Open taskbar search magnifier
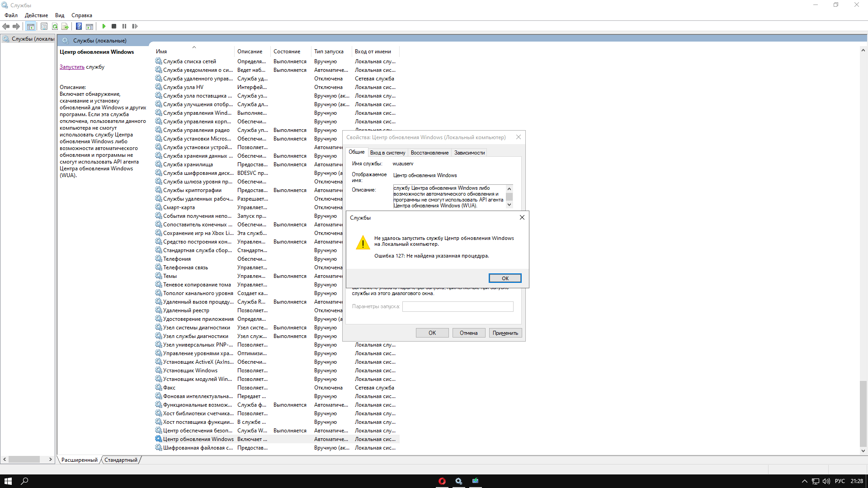Image resolution: width=868 pixels, height=488 pixels. [x=25, y=481]
